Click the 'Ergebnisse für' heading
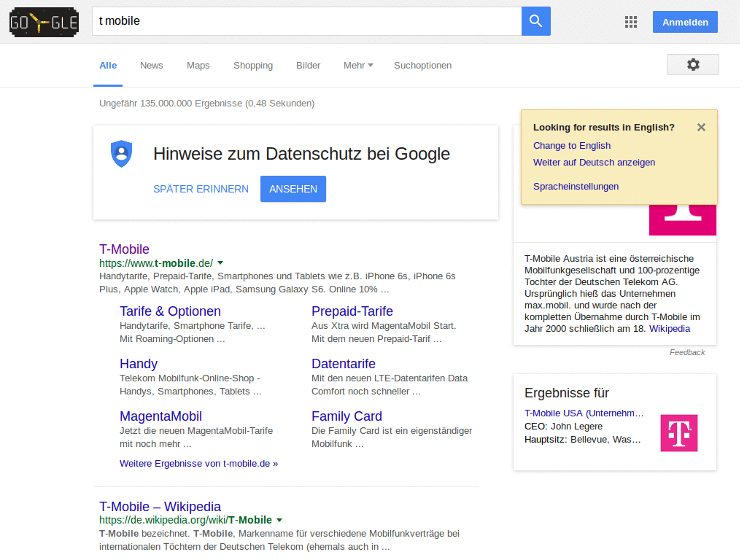747x560 pixels. pos(566,393)
